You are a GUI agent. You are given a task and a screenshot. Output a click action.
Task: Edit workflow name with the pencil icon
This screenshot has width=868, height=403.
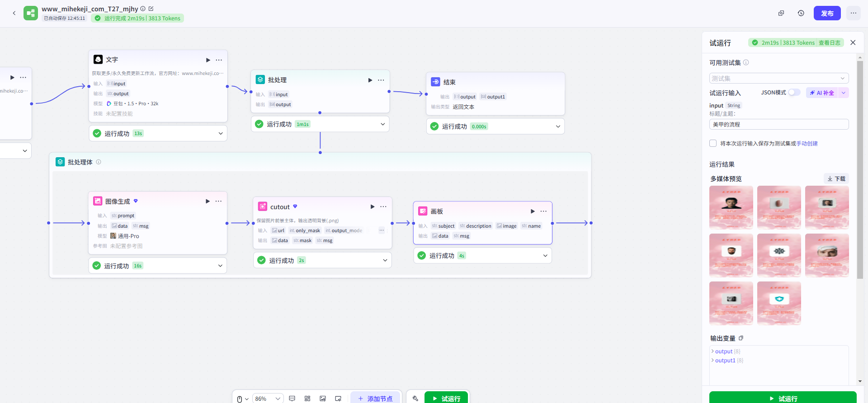click(x=151, y=9)
